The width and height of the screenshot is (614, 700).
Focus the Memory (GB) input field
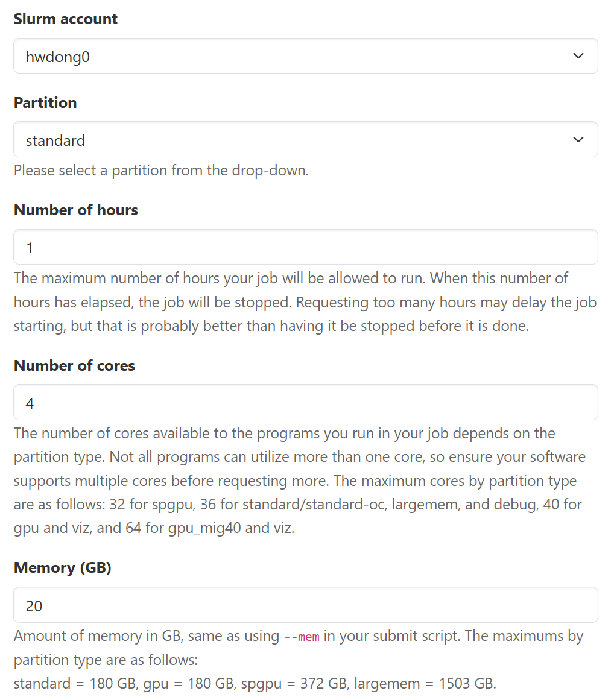point(305,605)
